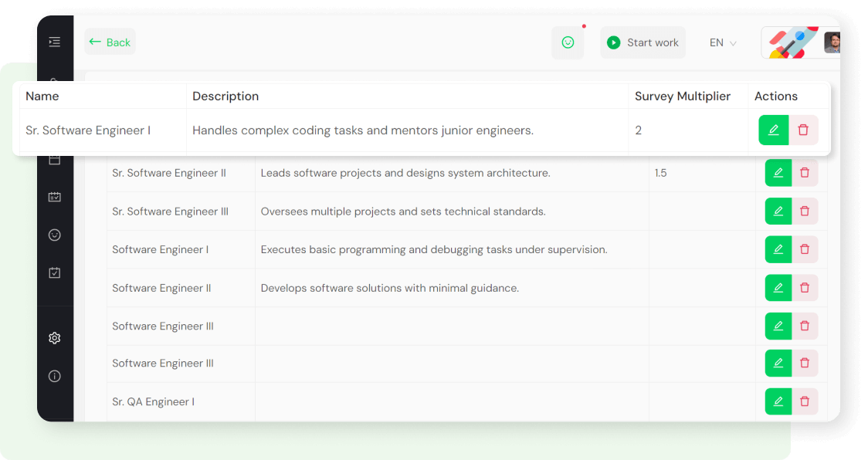Edit Software Engineer III with the green pencil button
The image size is (868, 460).
click(x=778, y=326)
